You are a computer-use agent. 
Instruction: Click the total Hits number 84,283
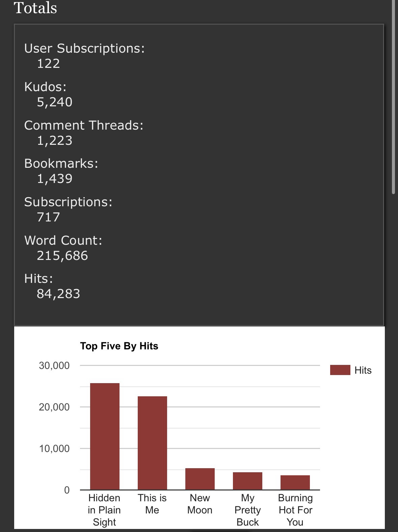(x=58, y=294)
